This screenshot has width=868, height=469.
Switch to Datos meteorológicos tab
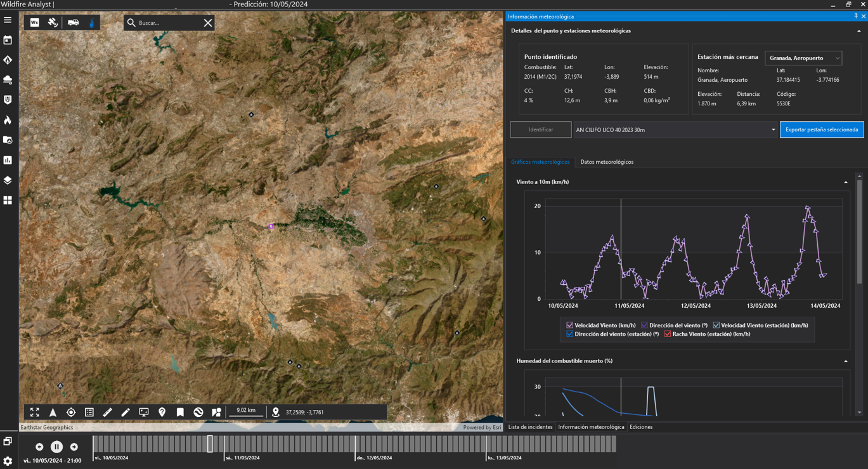pyautogui.click(x=607, y=162)
